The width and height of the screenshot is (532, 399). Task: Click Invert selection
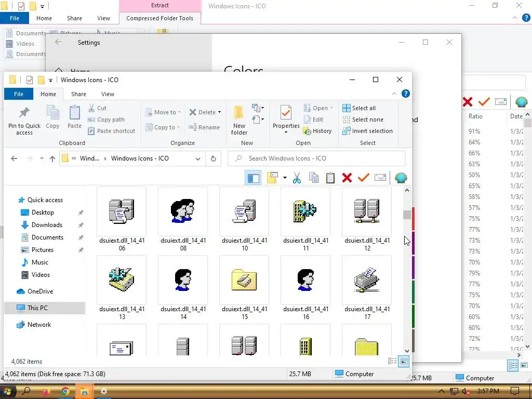(x=367, y=130)
